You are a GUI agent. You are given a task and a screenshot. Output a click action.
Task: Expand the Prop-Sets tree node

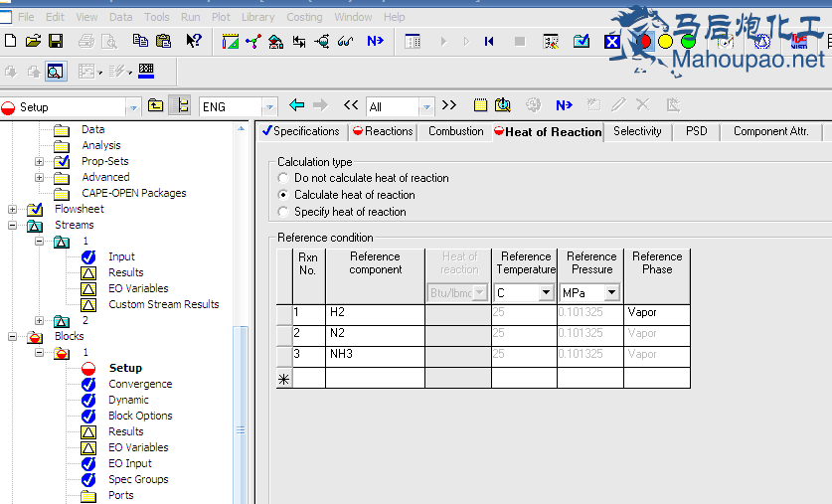click(x=40, y=161)
